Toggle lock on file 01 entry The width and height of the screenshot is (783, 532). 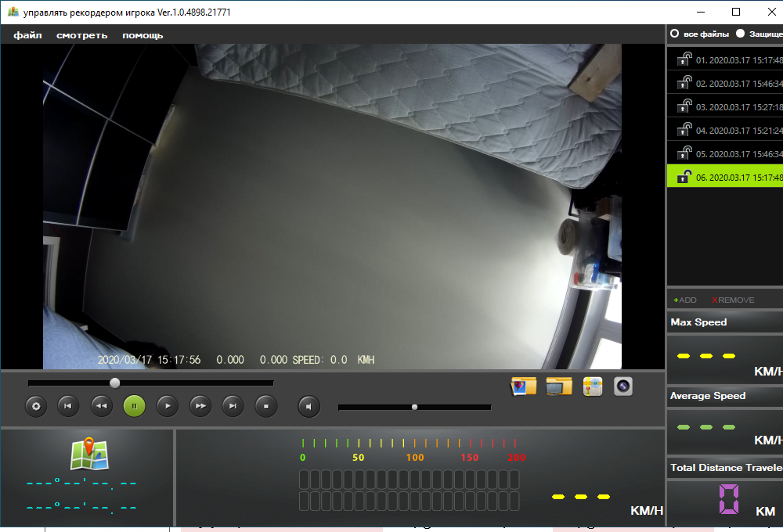(684, 59)
